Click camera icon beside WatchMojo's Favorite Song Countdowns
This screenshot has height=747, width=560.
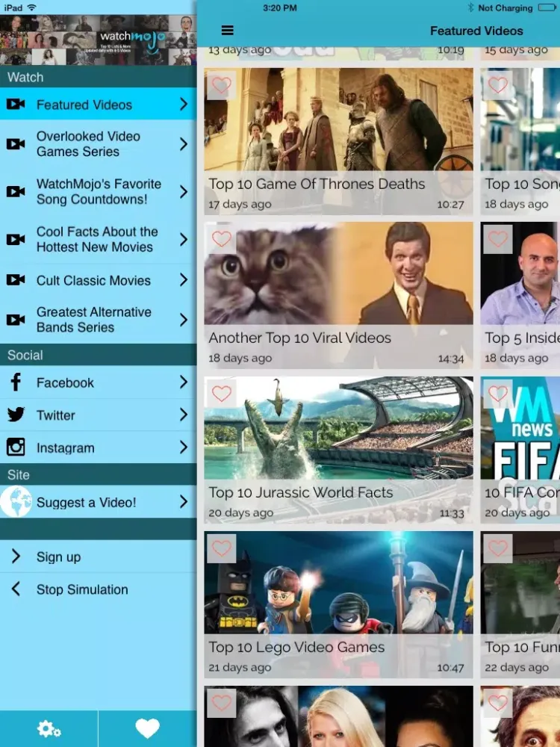coord(16,191)
